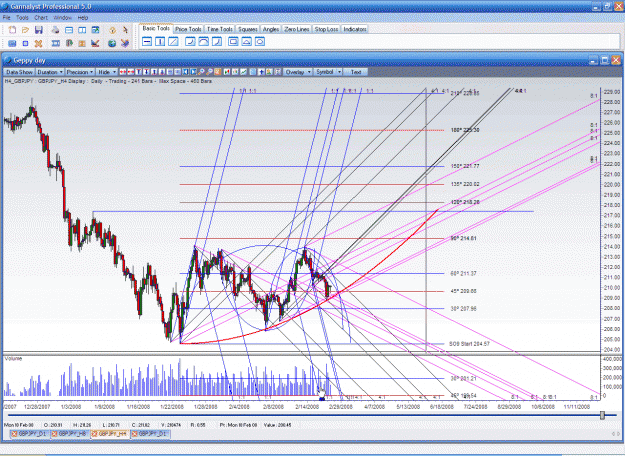Close the first GBPJPY_D1 chart tab
The width and height of the screenshot is (625, 456).
pyautogui.click(x=14, y=434)
